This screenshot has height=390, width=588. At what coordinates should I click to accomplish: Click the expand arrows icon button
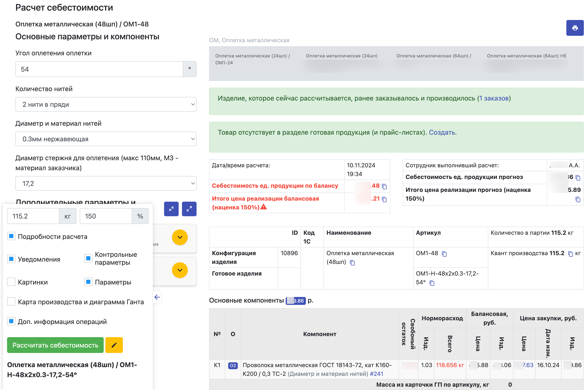(x=189, y=209)
